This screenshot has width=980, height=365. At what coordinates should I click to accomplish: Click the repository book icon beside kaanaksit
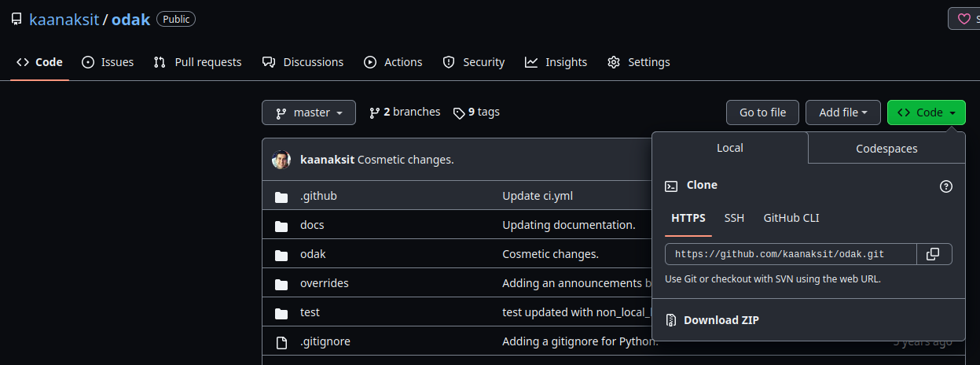(x=17, y=20)
